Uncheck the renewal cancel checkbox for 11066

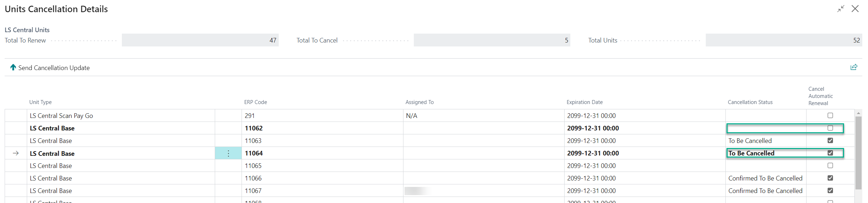click(830, 178)
